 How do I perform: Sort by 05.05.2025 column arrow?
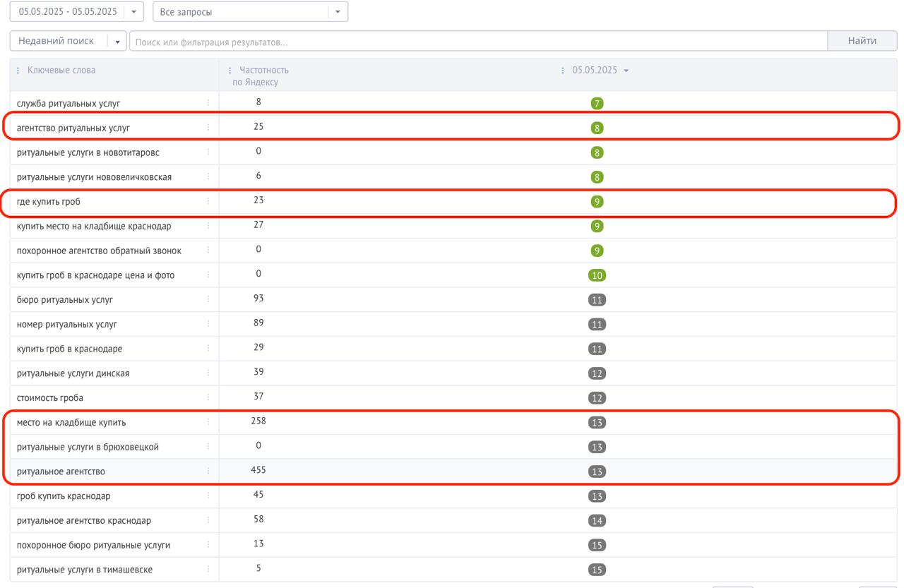point(626,71)
